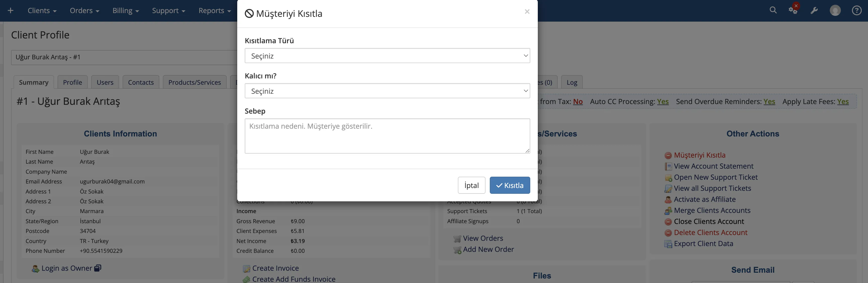Click the Delete Clients Account link
The width and height of the screenshot is (868, 283).
(711, 232)
